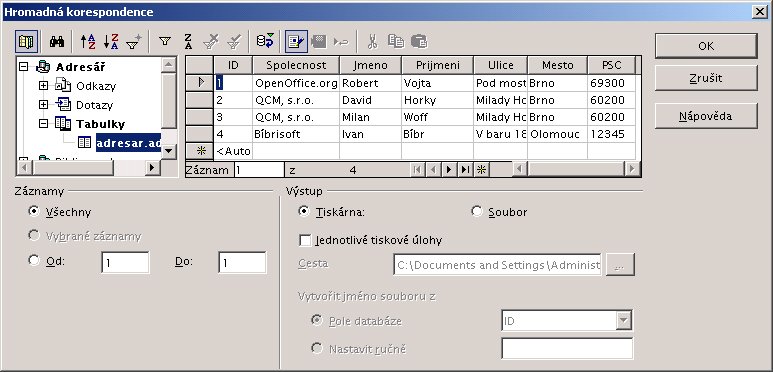Toggle the data source explorer icon
The width and height of the screenshot is (773, 372).
[26, 41]
